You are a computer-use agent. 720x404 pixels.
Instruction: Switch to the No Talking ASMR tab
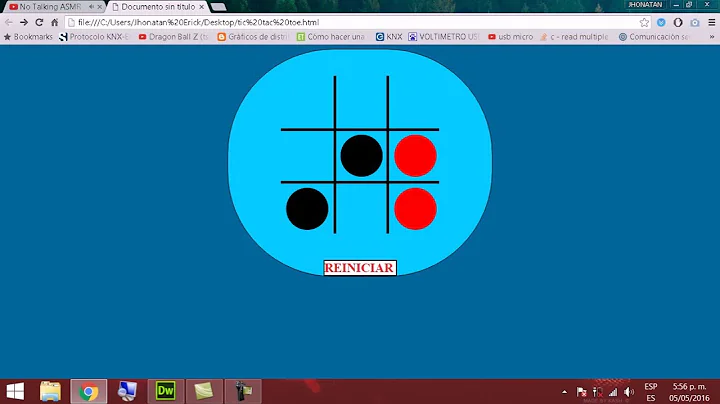point(51,7)
